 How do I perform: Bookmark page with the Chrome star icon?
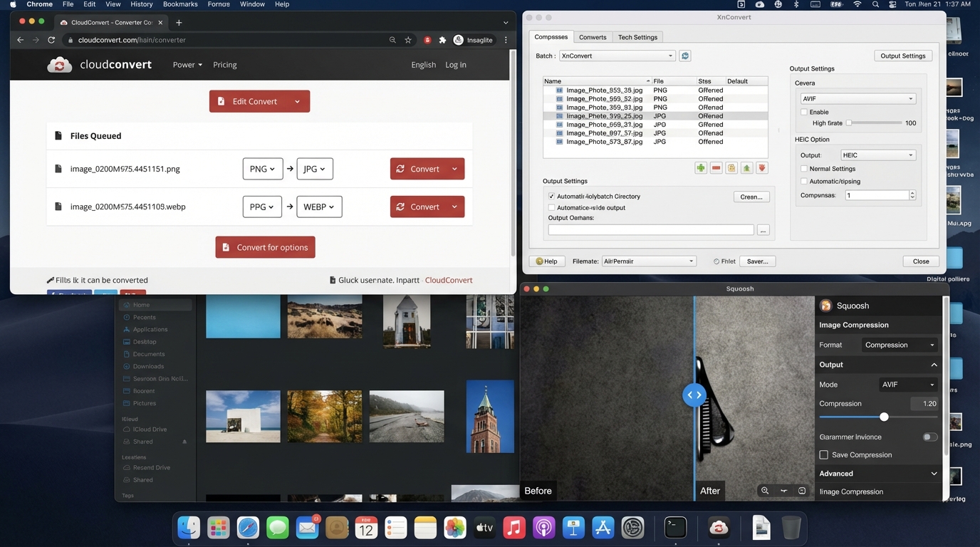coord(408,40)
